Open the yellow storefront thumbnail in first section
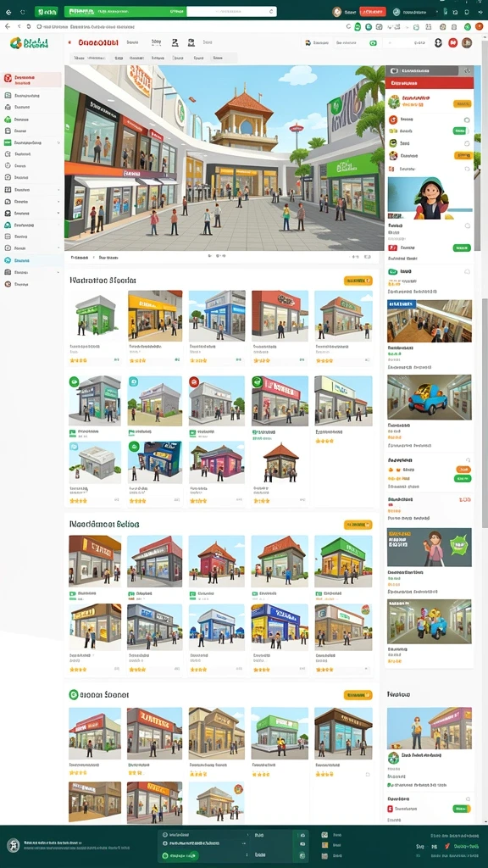 [155, 315]
